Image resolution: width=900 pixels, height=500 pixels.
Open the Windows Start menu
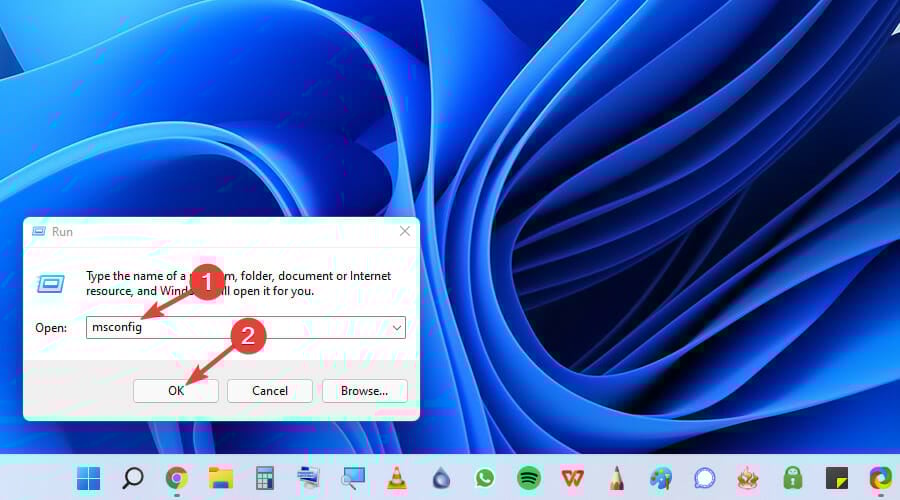[88, 478]
